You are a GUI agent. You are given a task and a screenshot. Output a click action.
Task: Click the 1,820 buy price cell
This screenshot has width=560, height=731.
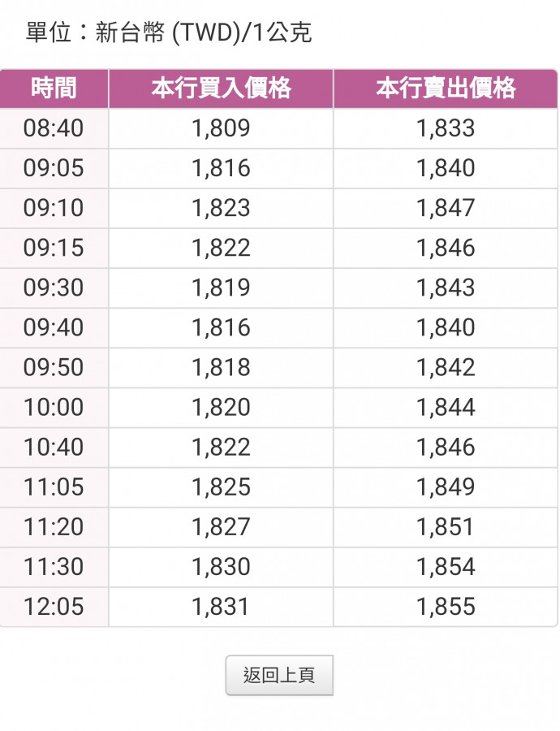pos(221,407)
